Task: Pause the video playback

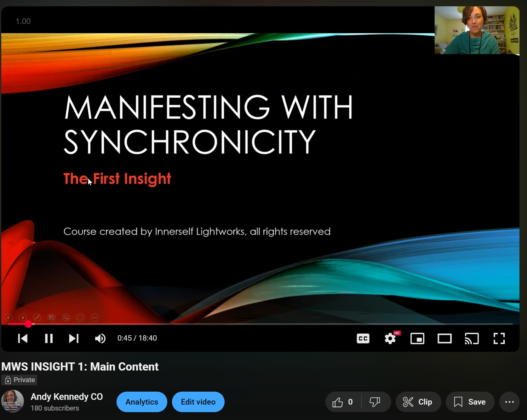Action: click(49, 338)
